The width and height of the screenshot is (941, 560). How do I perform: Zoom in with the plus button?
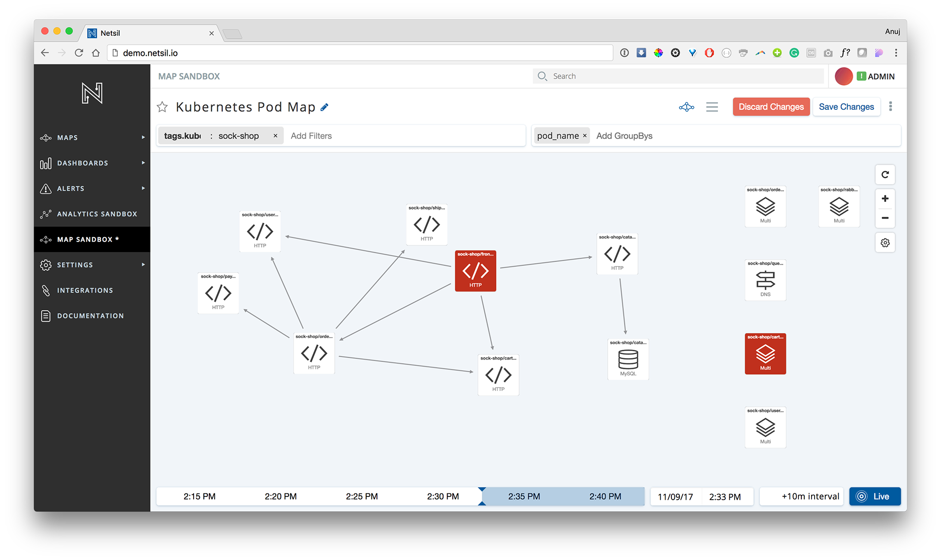885,198
